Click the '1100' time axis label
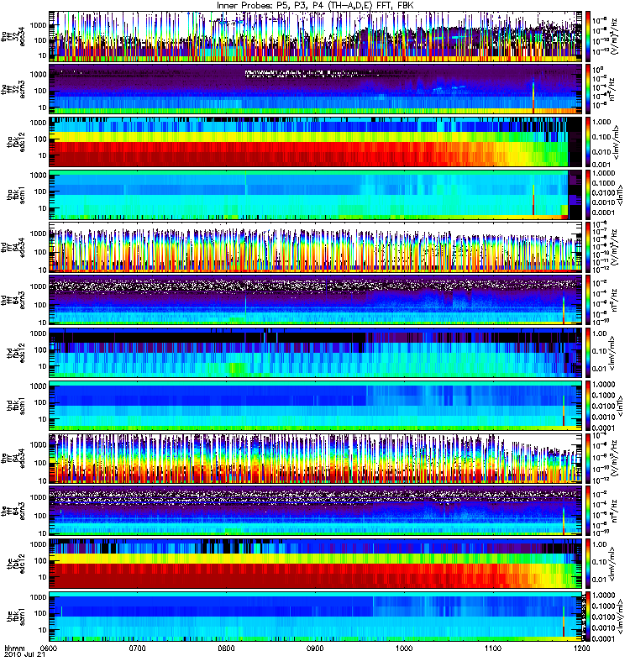630x672 pixels. [x=493, y=648]
